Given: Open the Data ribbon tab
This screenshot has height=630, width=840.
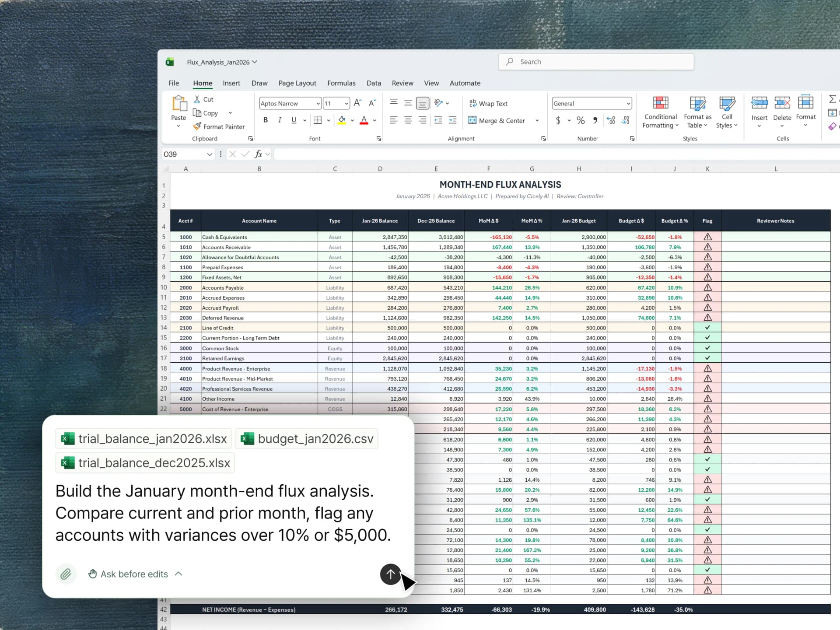Looking at the screenshot, I should (x=374, y=83).
